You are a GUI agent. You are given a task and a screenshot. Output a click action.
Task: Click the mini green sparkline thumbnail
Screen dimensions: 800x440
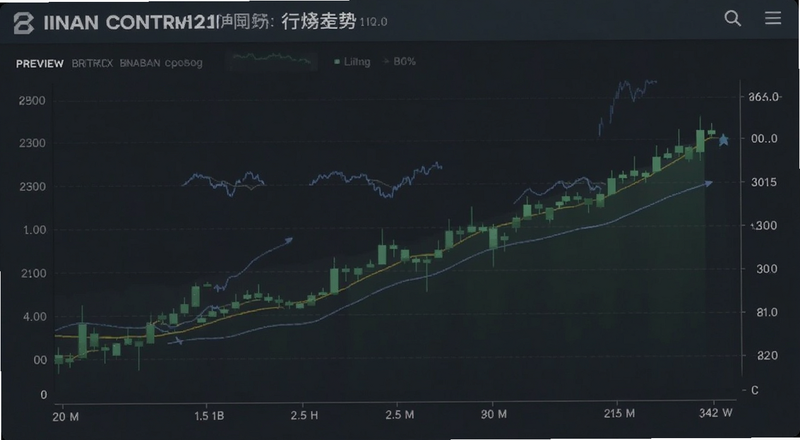point(271,60)
